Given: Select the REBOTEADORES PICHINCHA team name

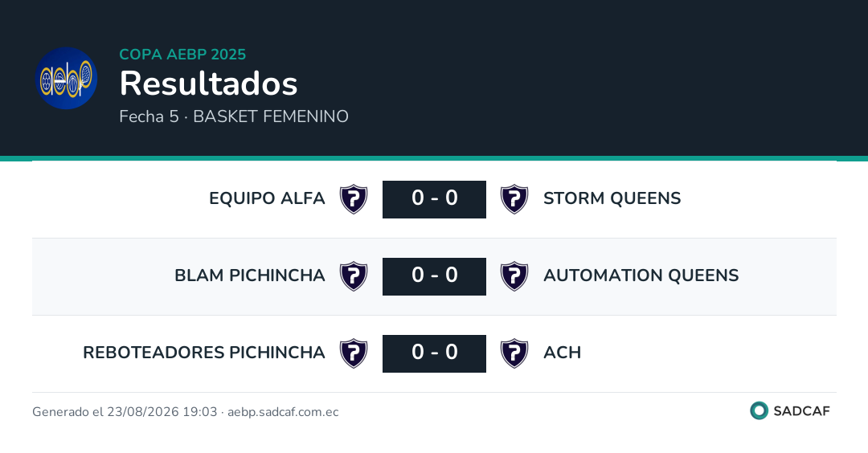Looking at the screenshot, I should pos(203,353).
